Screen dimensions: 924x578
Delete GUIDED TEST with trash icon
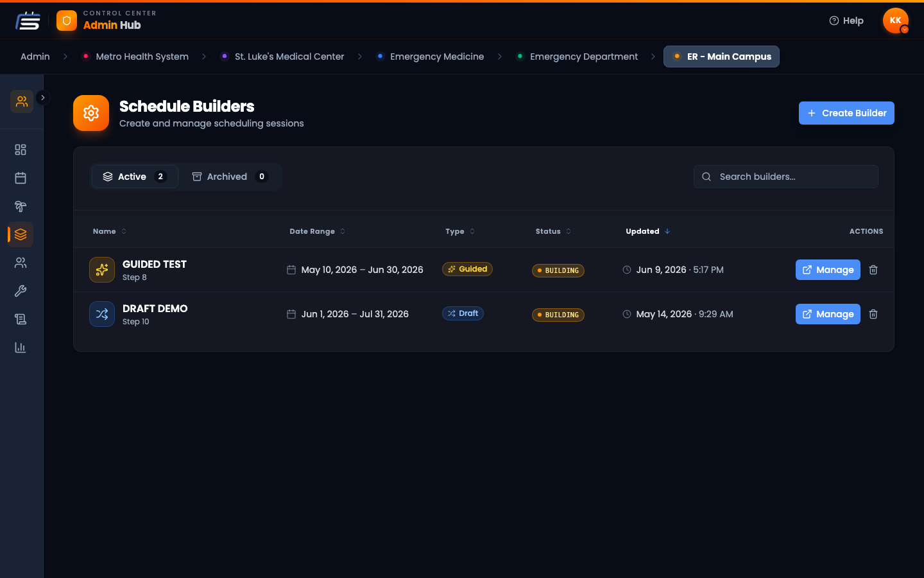tap(873, 270)
